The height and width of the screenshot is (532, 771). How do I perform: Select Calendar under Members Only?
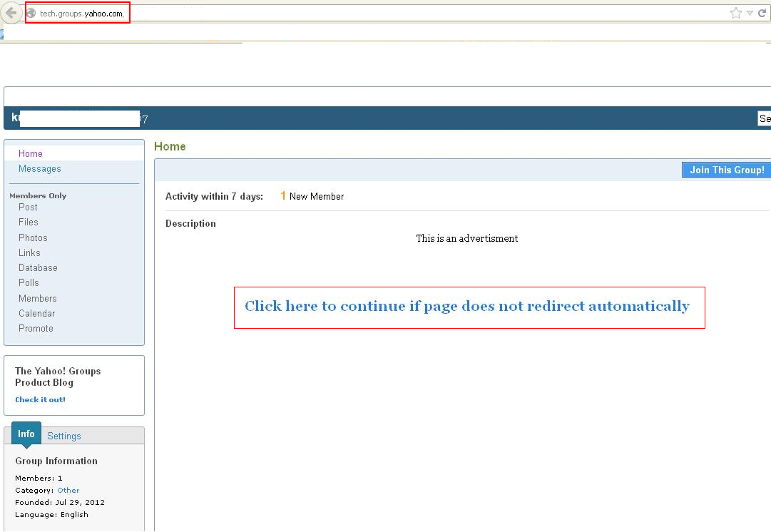point(37,313)
